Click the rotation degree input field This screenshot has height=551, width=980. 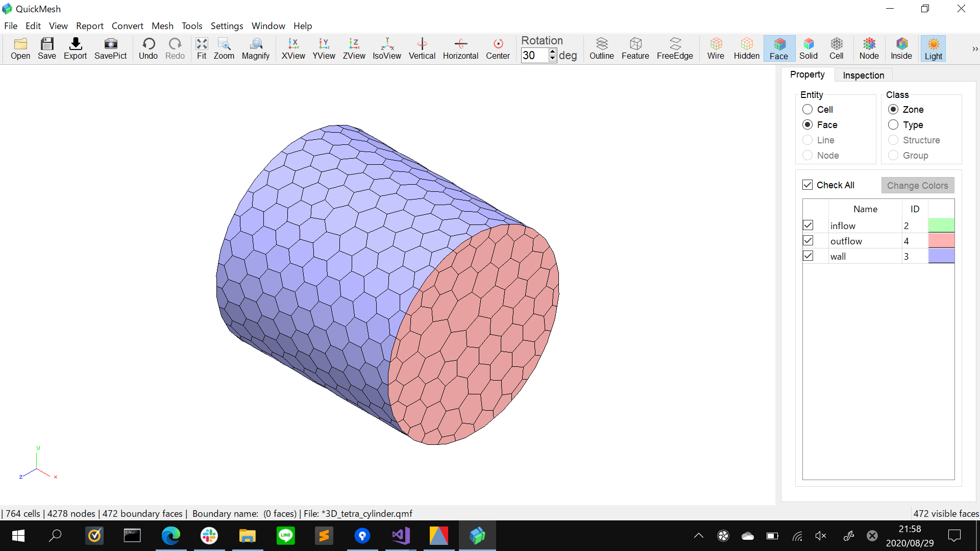coord(534,55)
